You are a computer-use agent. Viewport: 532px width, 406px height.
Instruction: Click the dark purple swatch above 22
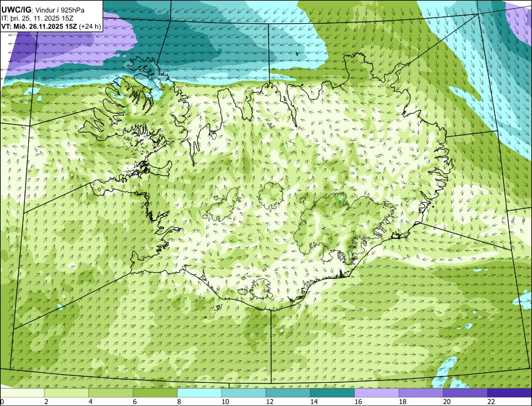point(509,393)
